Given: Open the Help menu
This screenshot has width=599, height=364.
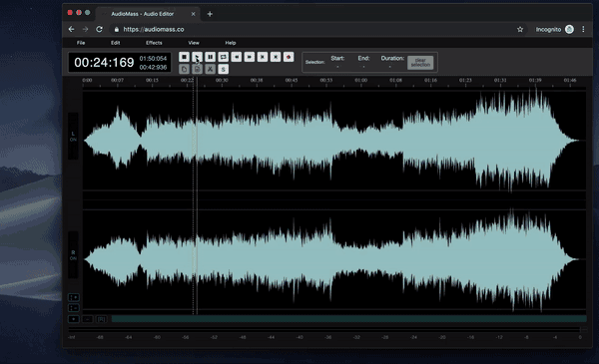Looking at the screenshot, I should 231,43.
